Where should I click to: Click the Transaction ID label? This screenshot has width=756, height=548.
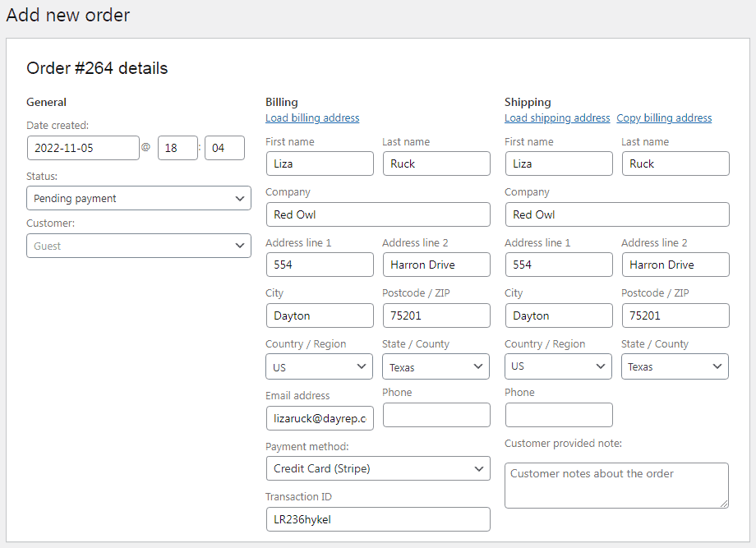(298, 497)
